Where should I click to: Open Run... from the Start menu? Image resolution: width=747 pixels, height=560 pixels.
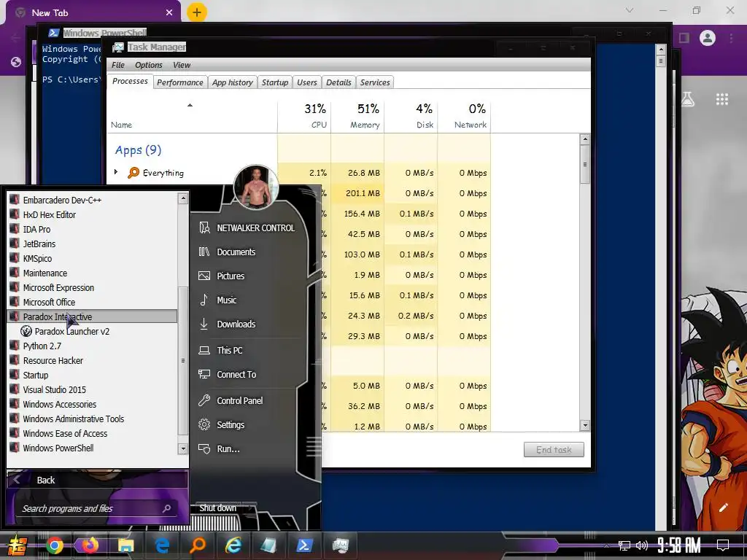tap(228, 448)
